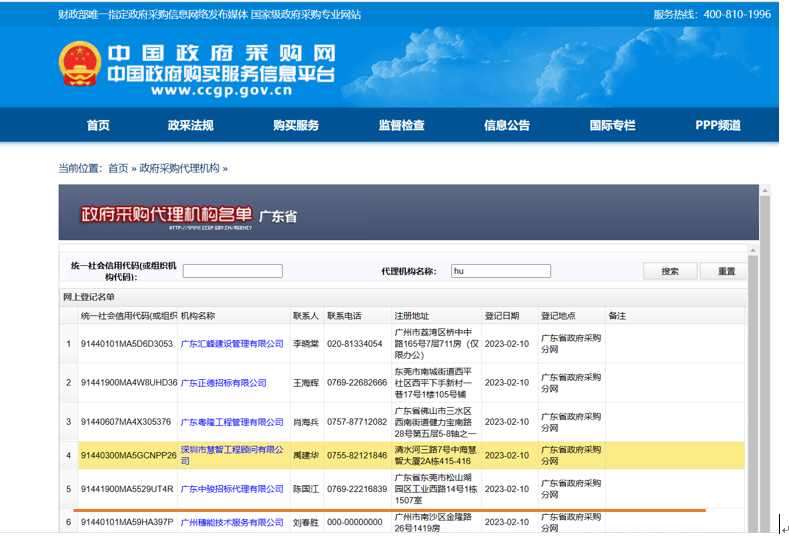Click the outer page vertical scrollbar thumb
This screenshot has width=789, height=539.
[x=765, y=362]
